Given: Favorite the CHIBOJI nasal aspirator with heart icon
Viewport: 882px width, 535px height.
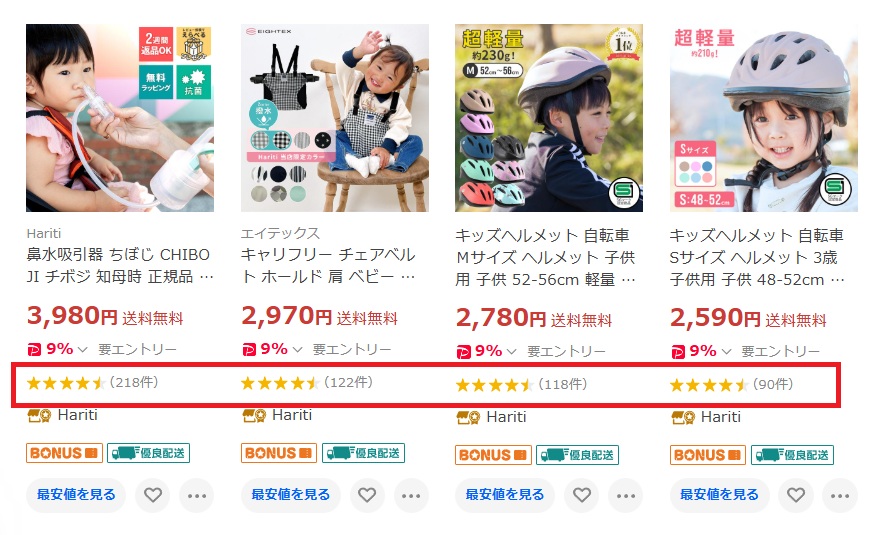Looking at the screenshot, I should [152, 495].
